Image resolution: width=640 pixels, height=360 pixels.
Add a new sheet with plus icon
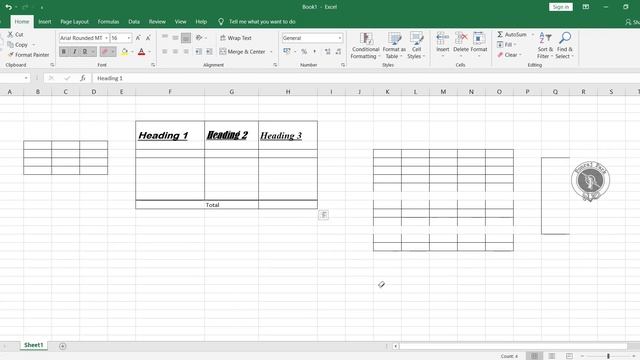point(62,346)
